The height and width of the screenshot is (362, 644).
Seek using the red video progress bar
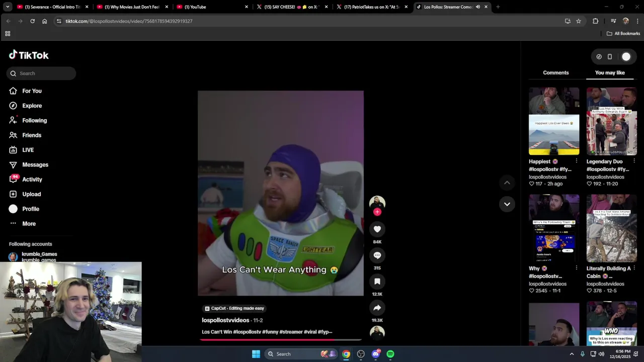[280, 340]
